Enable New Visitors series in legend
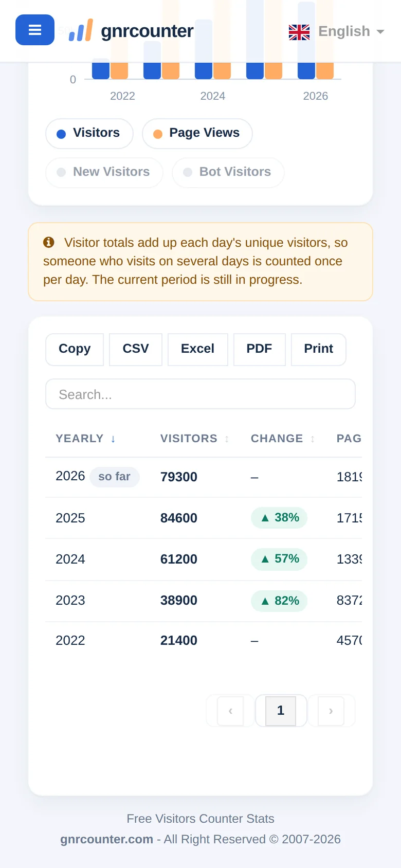Image resolution: width=401 pixels, height=868 pixels. pos(104,172)
